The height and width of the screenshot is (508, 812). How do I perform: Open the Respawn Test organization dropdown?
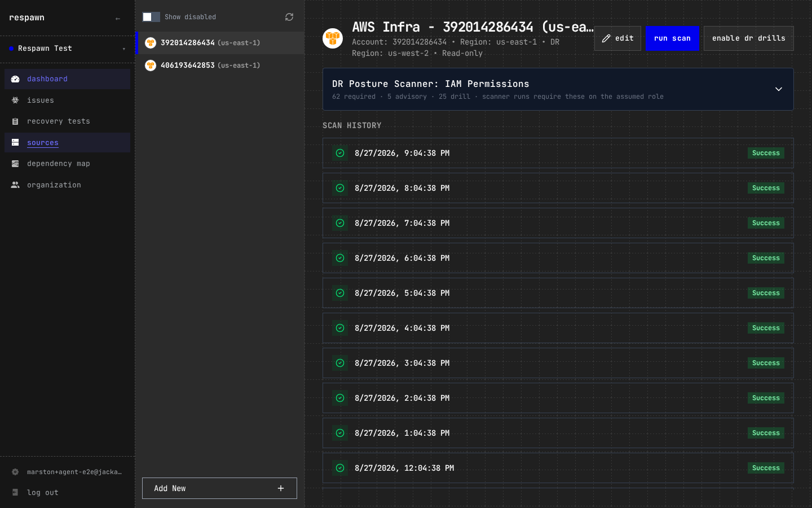coord(68,49)
